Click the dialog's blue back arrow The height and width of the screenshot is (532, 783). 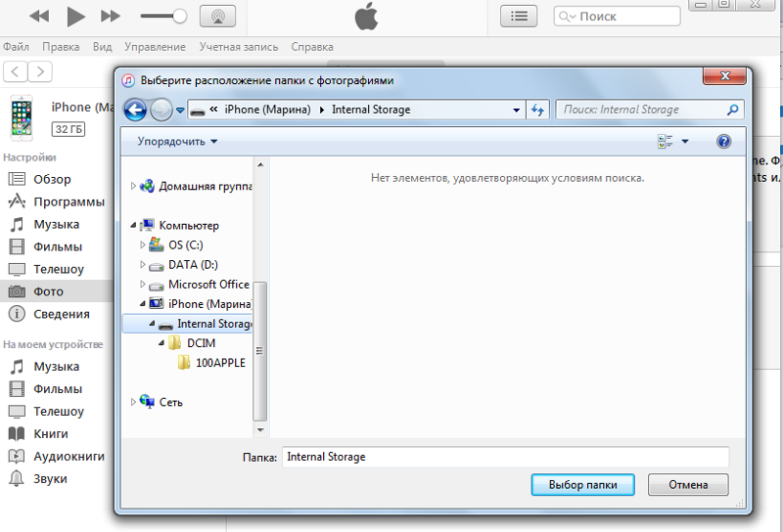tap(135, 110)
